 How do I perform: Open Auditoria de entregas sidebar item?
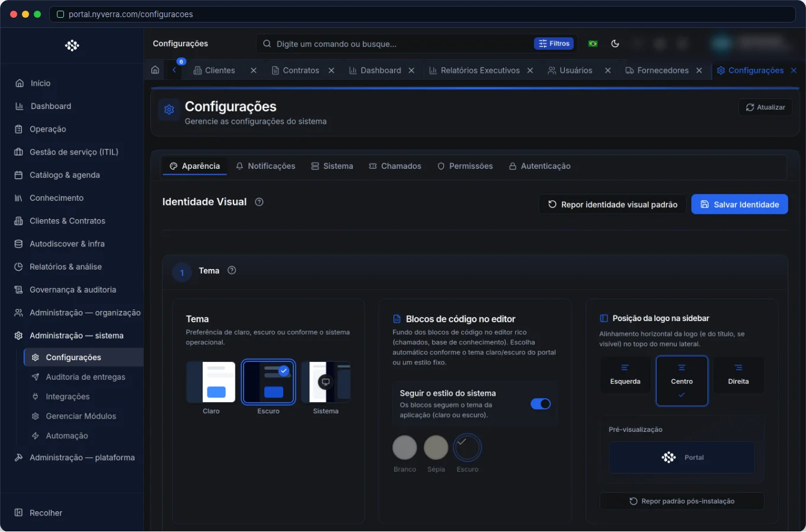pos(84,377)
